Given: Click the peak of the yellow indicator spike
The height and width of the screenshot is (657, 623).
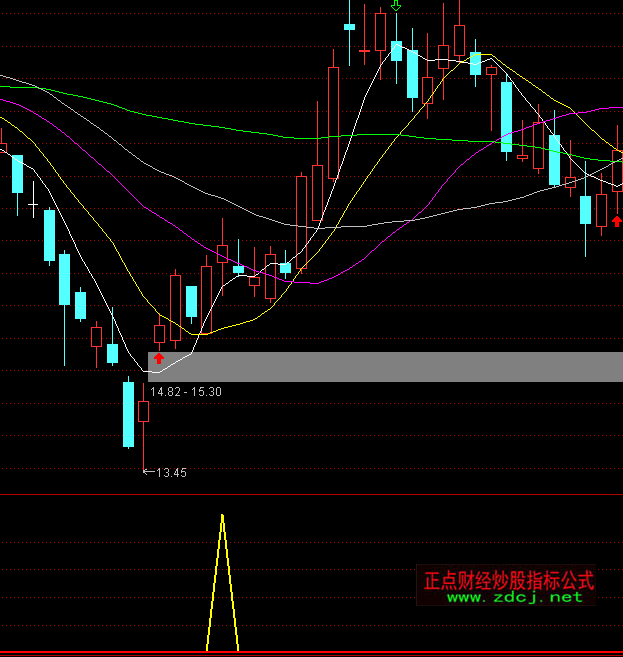Looking at the screenshot, I should [x=222, y=517].
